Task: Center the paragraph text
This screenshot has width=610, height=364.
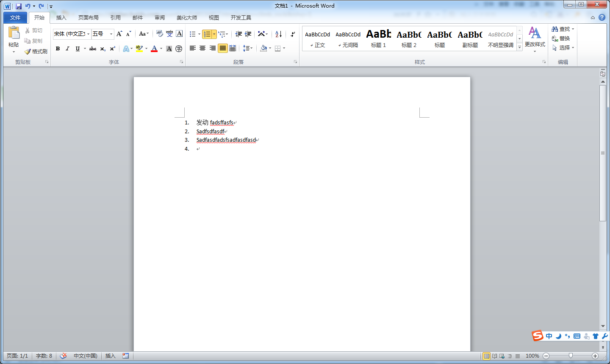Action: [202, 48]
